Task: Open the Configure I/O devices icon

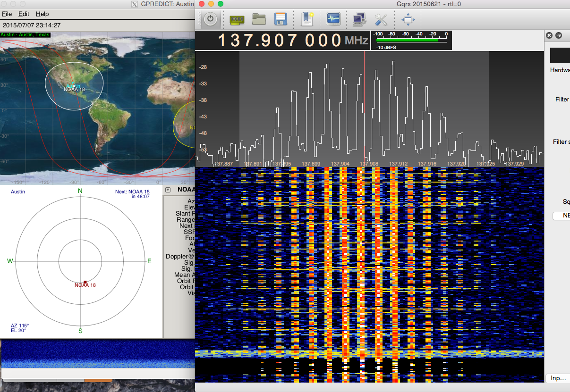Action: [236, 19]
